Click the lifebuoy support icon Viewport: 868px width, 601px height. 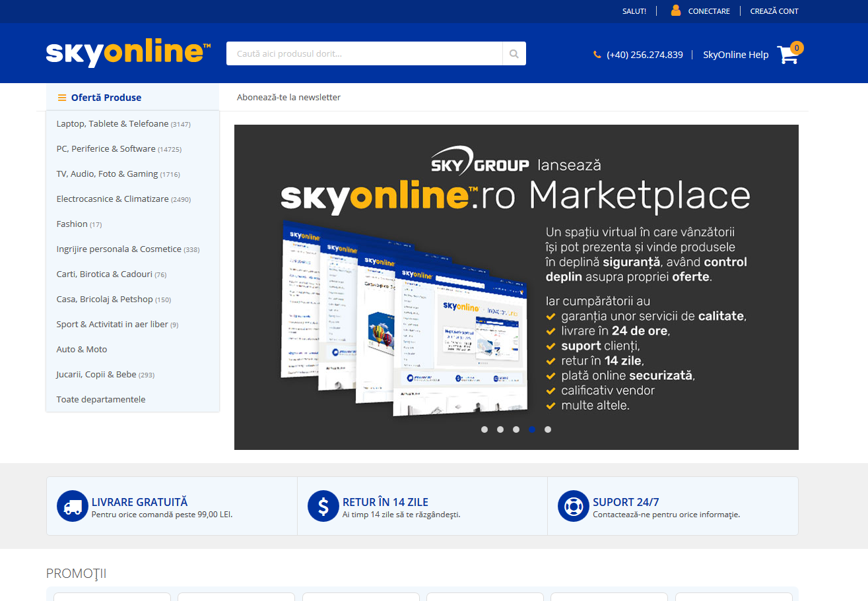point(574,506)
